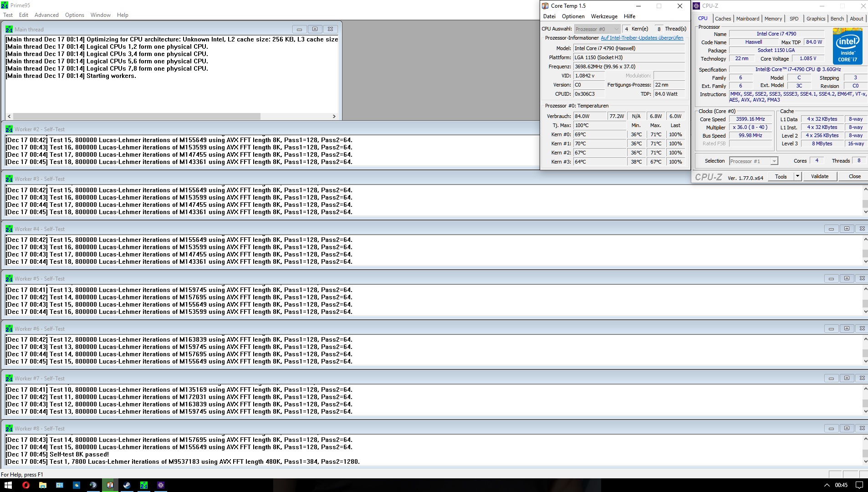Open the Tools dropdown arrow in CPU-Z
This screenshot has height=492, width=868.
click(x=797, y=176)
